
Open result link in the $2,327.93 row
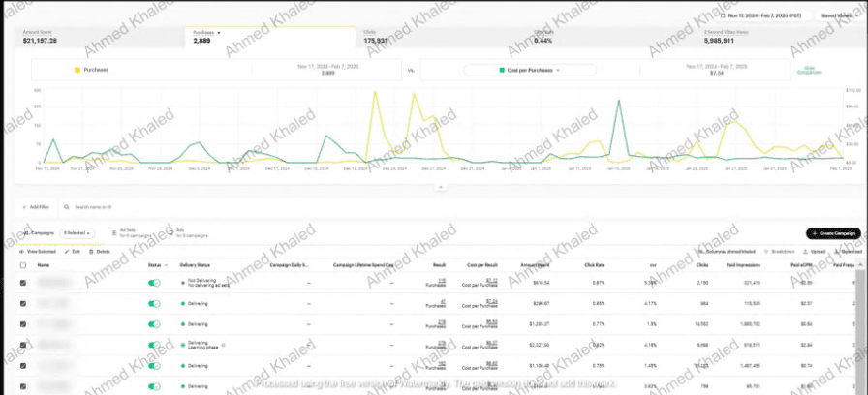point(442,343)
